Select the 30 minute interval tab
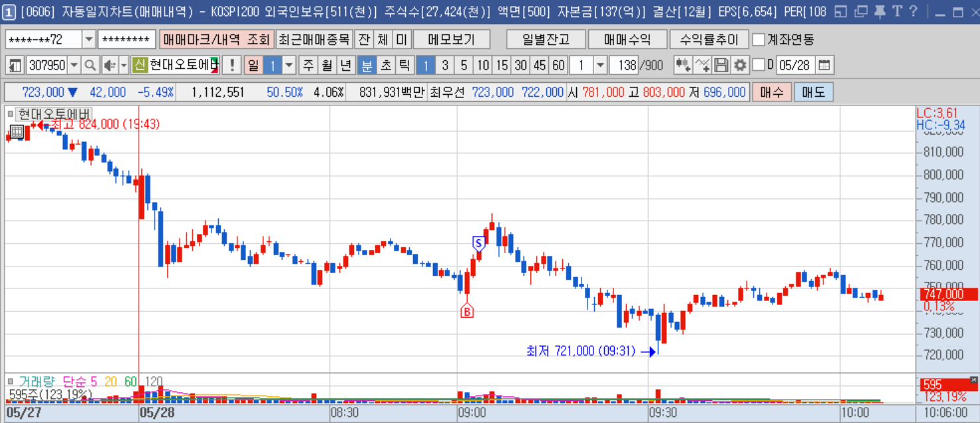 [x=521, y=65]
